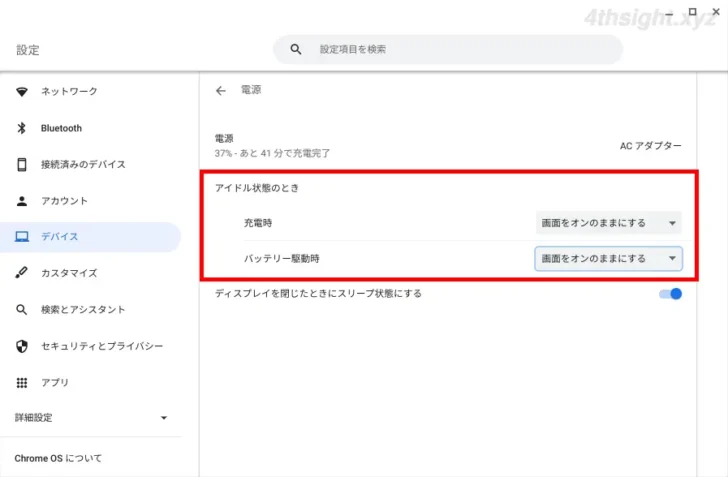This screenshot has height=477, width=728.
Task: Click the search magnifier icon in search bar
Action: click(296, 49)
